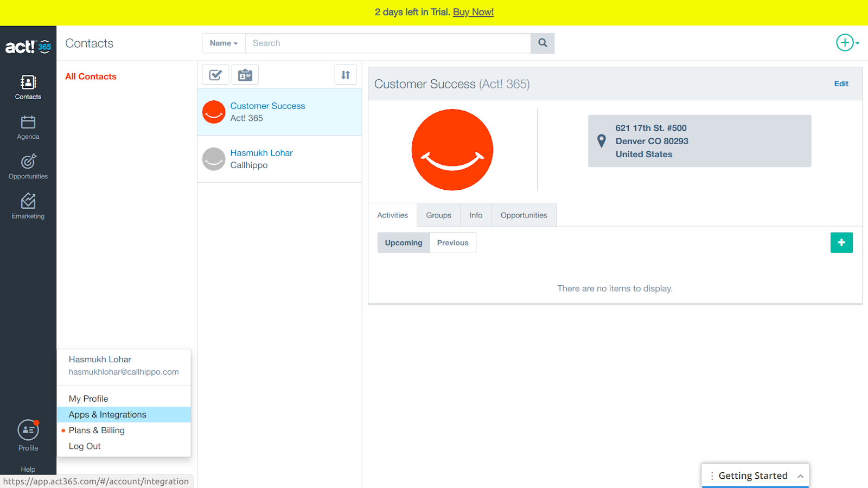
Task: Toggle select-contacts checkmark toolbar icon
Action: [x=215, y=75]
